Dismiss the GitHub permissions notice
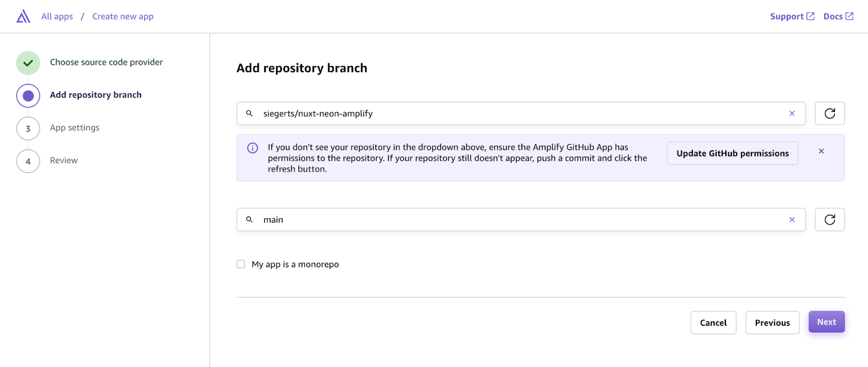The height and width of the screenshot is (367, 868). (x=821, y=151)
